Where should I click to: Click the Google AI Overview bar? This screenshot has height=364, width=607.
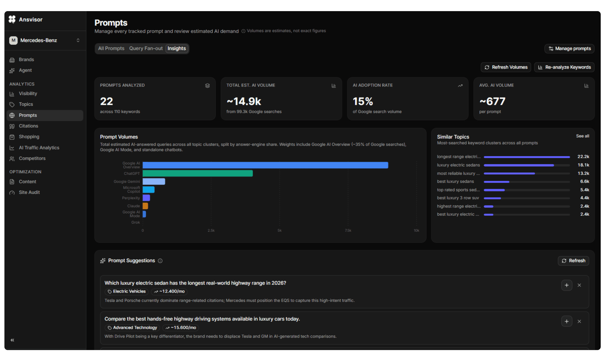point(265,165)
